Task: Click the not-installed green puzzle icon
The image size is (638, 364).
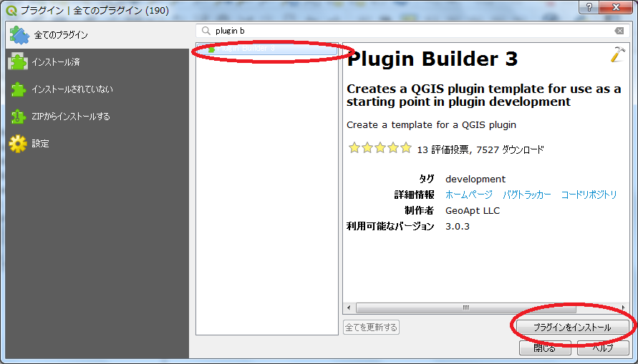Action: coord(18,89)
